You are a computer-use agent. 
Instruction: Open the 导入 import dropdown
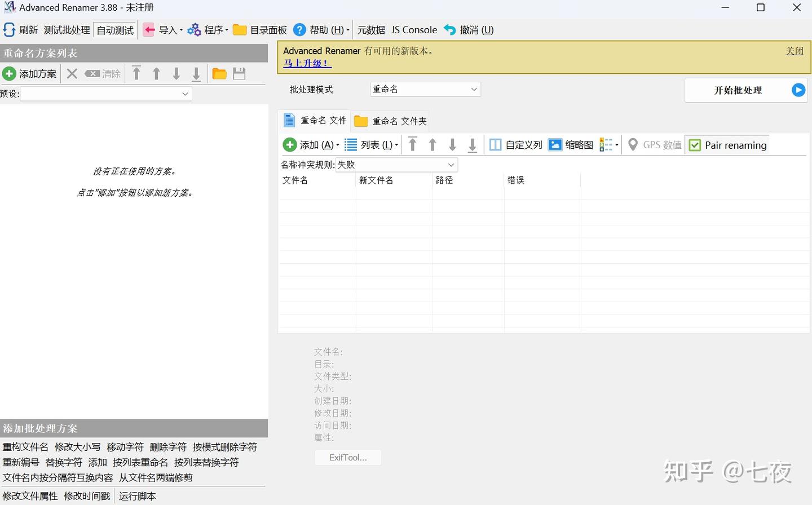[163, 30]
